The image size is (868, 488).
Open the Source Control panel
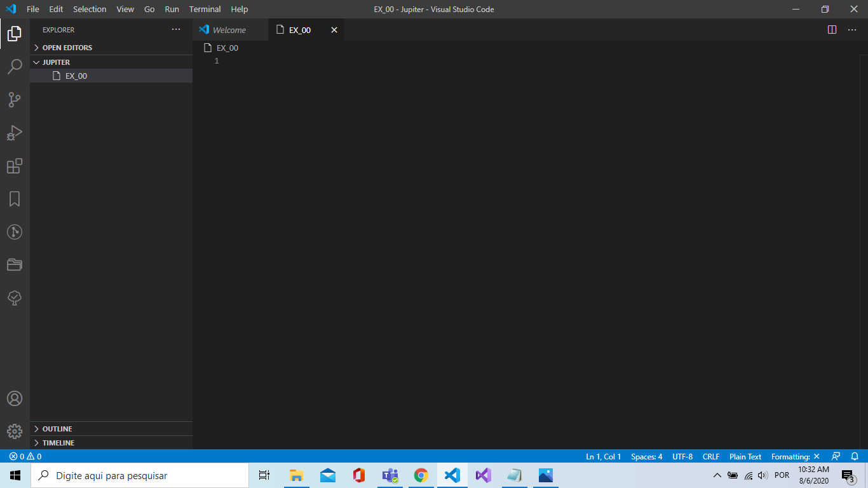14,99
